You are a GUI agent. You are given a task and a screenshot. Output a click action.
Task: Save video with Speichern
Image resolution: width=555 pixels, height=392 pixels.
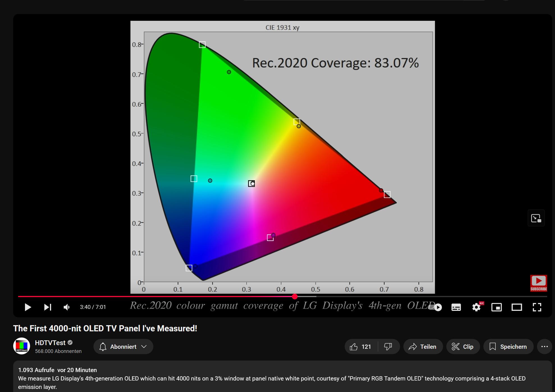click(x=508, y=346)
